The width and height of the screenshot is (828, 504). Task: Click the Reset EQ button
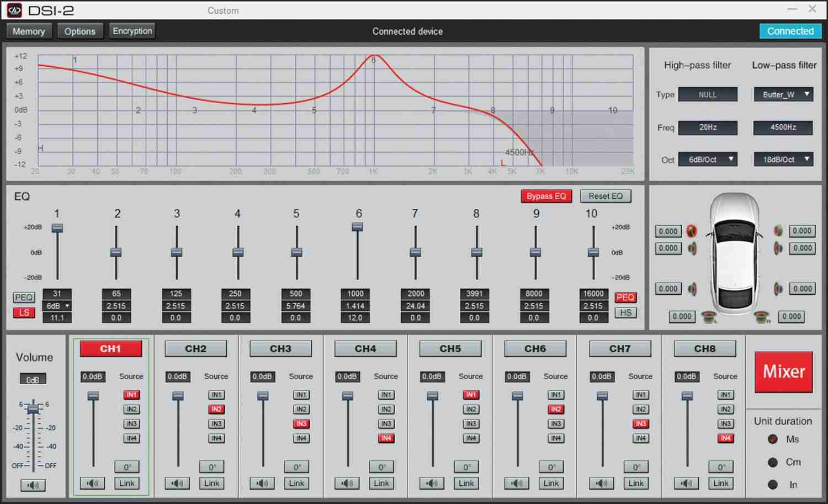[606, 196]
